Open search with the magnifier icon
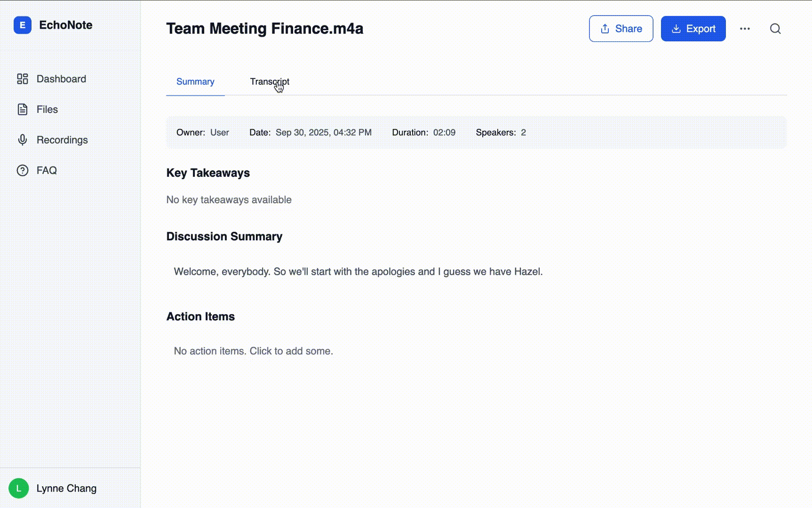Viewport: 812px width, 508px height. click(775, 29)
